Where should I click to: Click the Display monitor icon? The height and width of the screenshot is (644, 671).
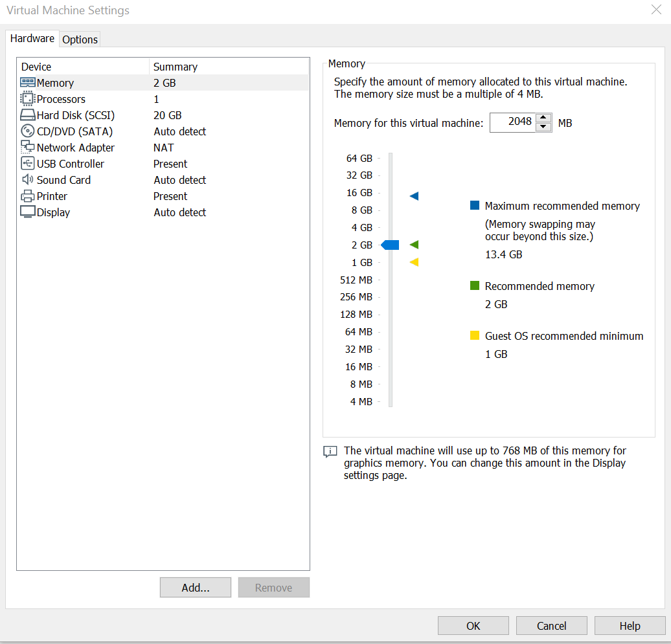pyautogui.click(x=28, y=212)
